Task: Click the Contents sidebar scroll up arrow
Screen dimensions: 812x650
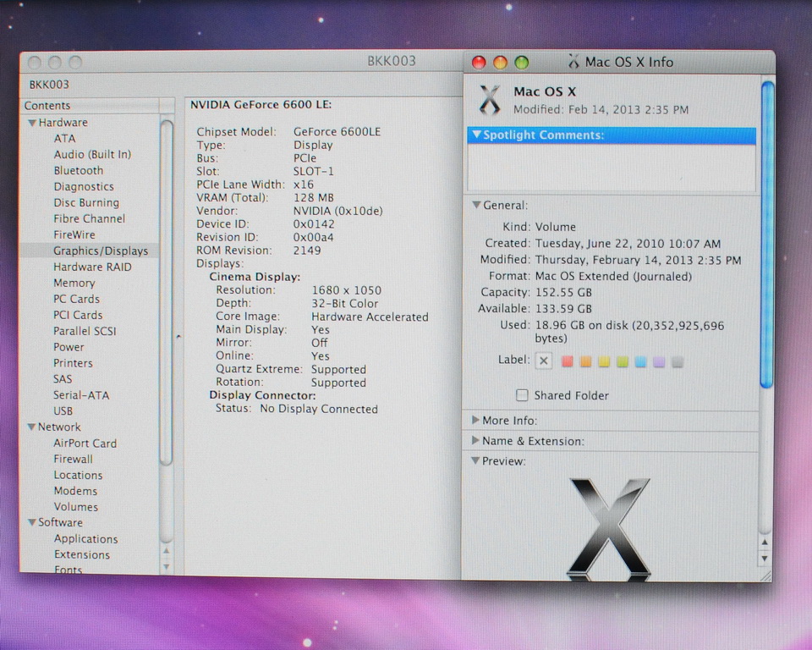Action: 167,550
